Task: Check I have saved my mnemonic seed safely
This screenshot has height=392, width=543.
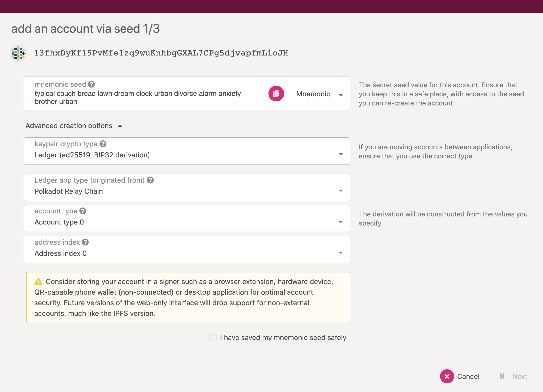Action: (x=213, y=338)
